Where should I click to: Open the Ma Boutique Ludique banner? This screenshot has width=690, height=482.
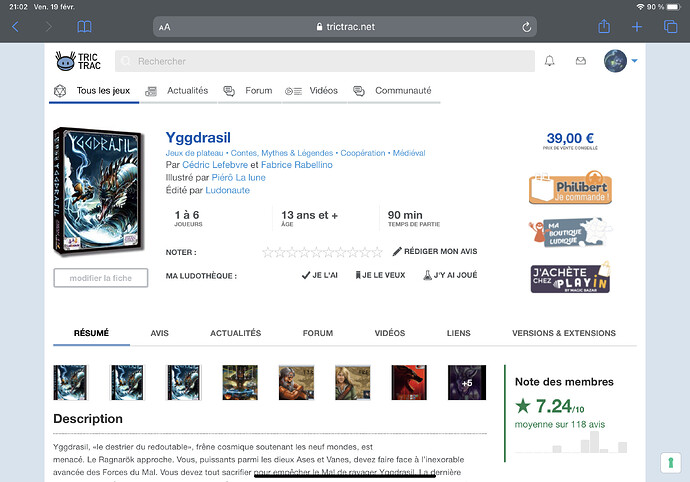tap(570, 232)
